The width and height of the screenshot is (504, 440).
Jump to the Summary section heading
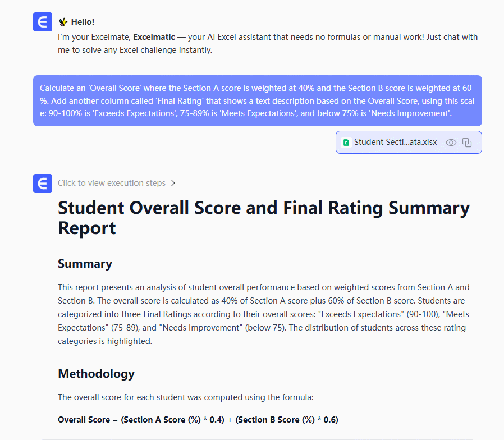tap(85, 264)
